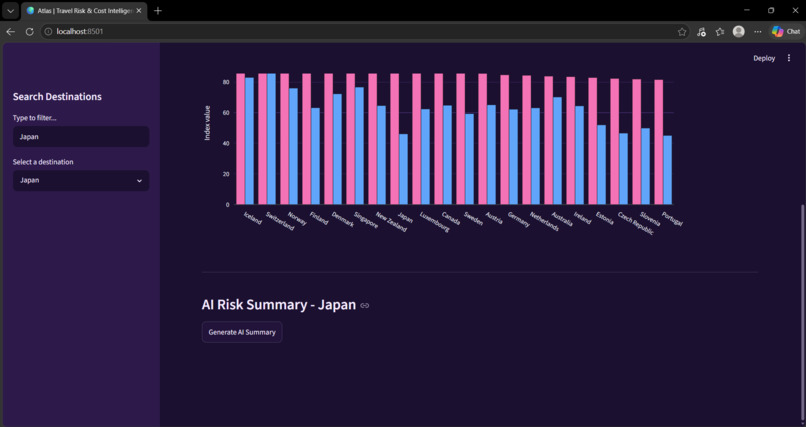This screenshot has height=427, width=806.
Task: Open the tab search chevron button
Action: (10, 11)
